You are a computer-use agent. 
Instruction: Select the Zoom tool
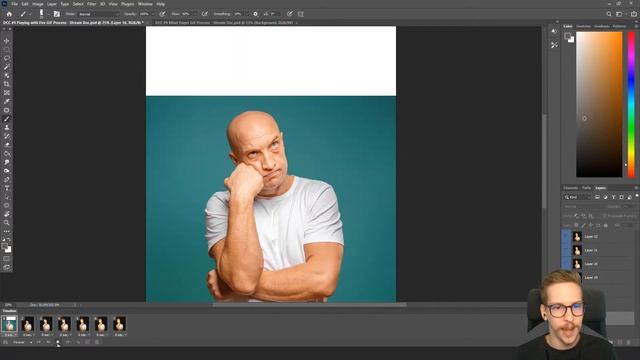pos(7,223)
